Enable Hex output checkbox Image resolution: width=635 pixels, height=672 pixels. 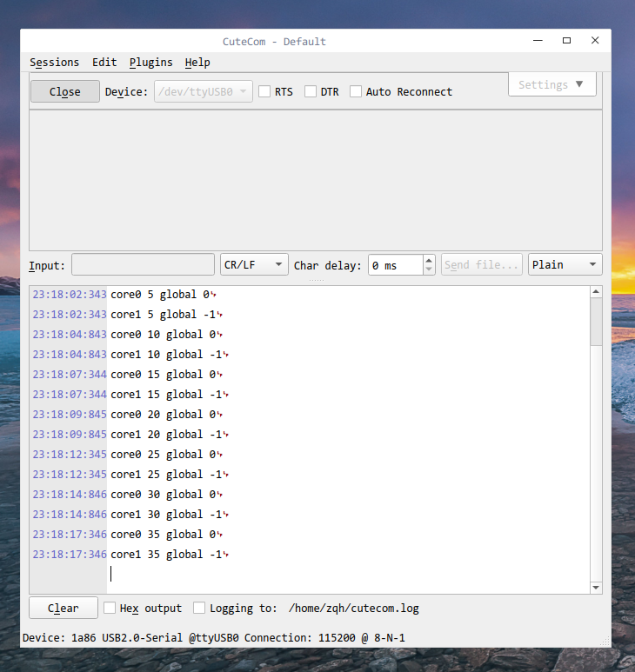[x=110, y=608]
